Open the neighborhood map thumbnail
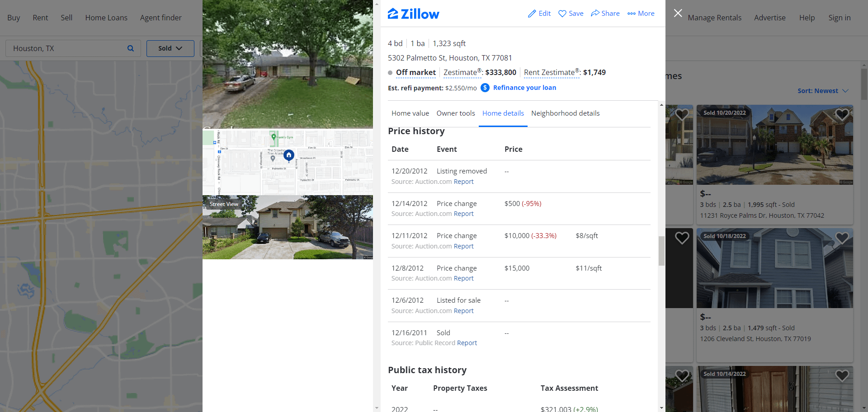 [x=288, y=162]
